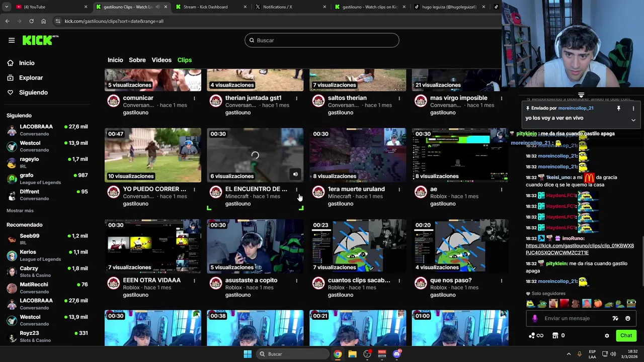Click 'Mostrar más' under Siguiendo
The width and height of the screenshot is (644, 362).
pos(20,211)
